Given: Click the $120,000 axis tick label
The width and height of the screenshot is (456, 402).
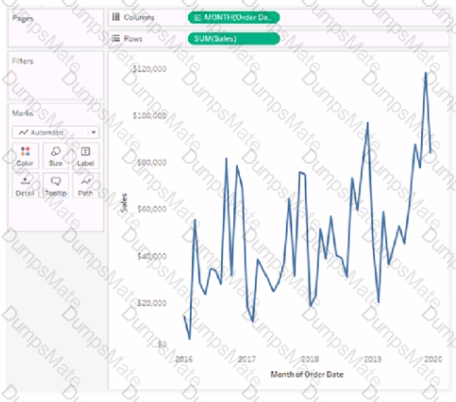Looking at the screenshot, I should (149, 69).
